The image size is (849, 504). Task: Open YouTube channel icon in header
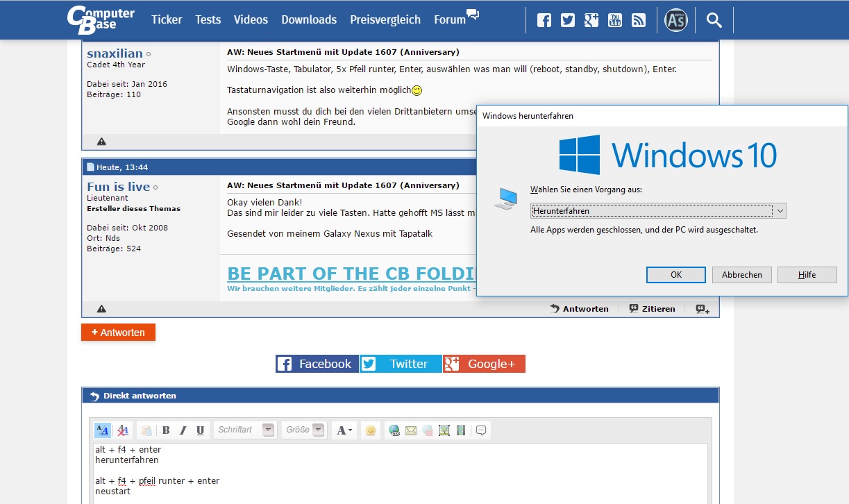[615, 20]
